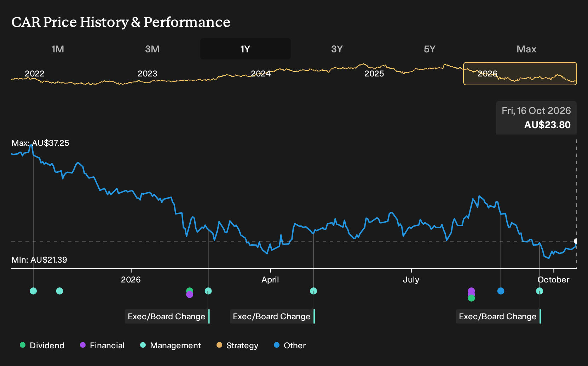The height and width of the screenshot is (366, 588).
Task: Select the 1M time range tab
Action: [58, 49]
